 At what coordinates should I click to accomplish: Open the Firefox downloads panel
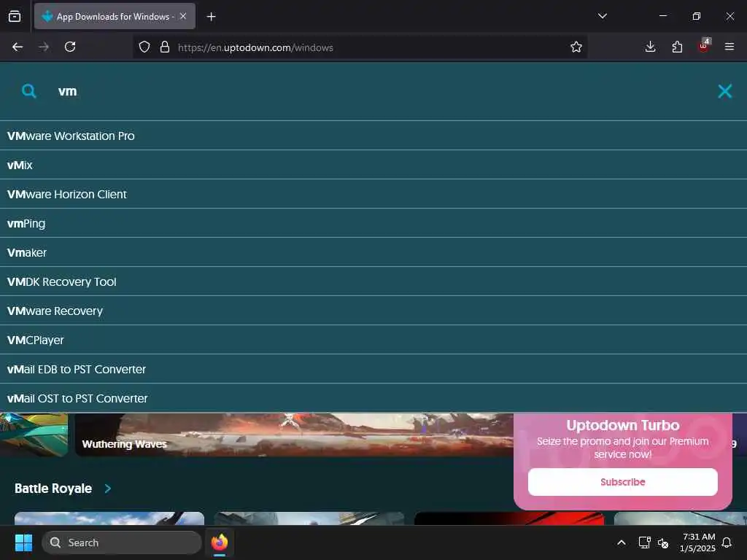(650, 47)
